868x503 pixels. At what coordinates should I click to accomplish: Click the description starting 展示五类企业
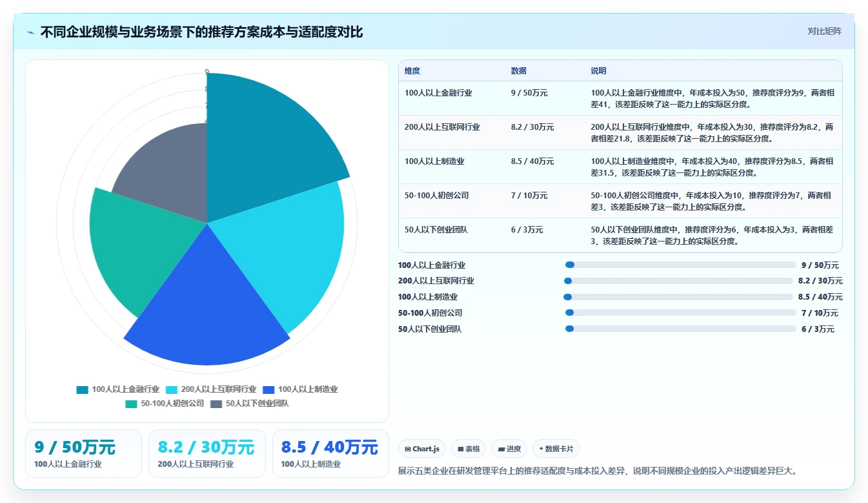point(598,471)
